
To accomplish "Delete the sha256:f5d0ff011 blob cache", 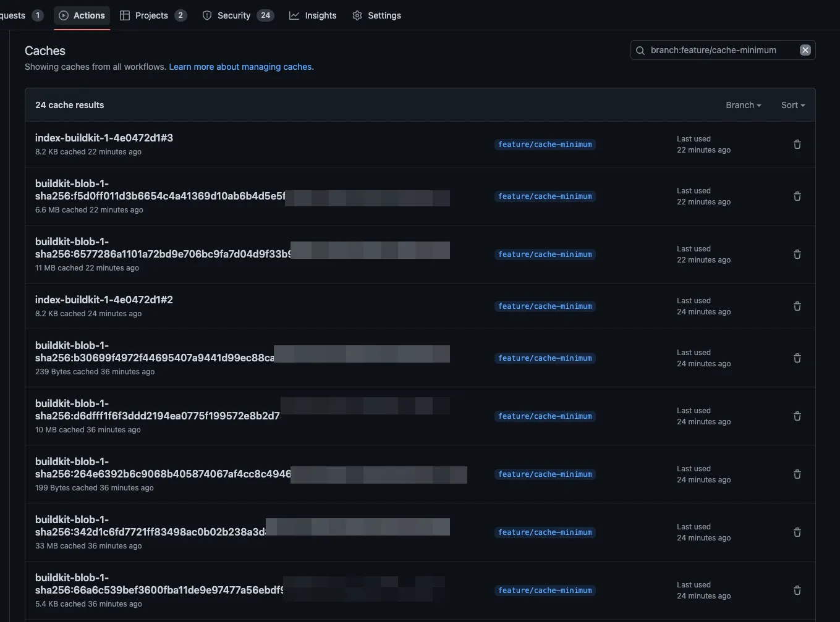I will coord(797,196).
